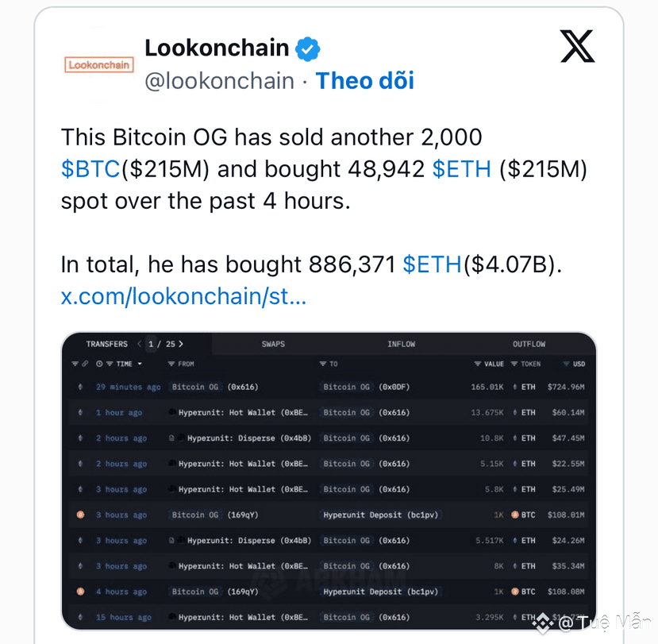Go to previous transfers page arrow
This screenshot has height=644, width=658.
coord(140,344)
